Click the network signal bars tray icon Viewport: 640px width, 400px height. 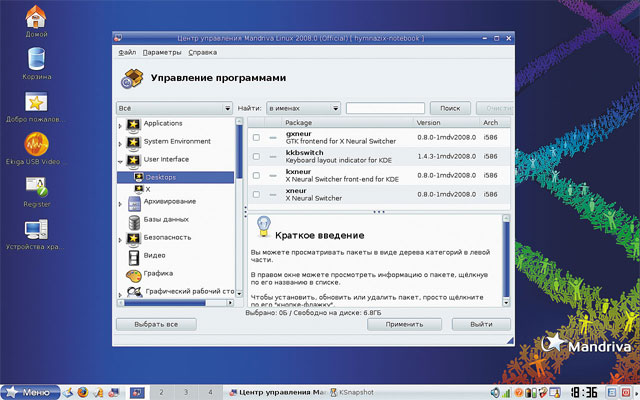point(506,393)
